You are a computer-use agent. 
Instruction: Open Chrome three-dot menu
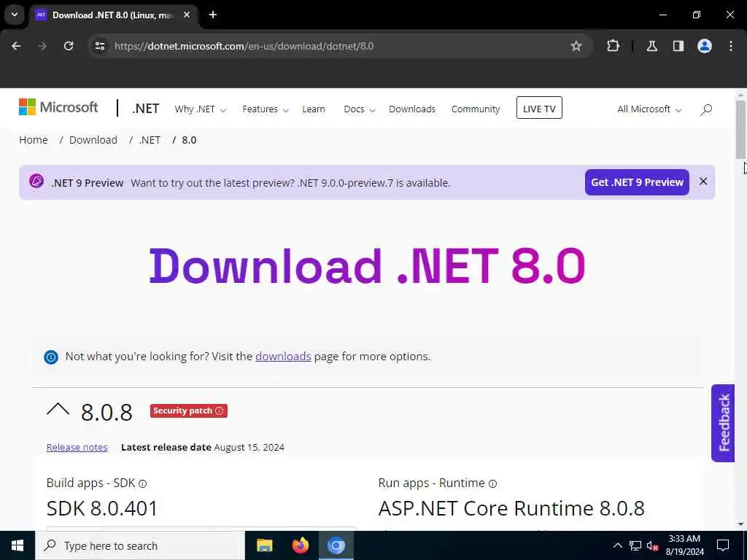click(731, 46)
